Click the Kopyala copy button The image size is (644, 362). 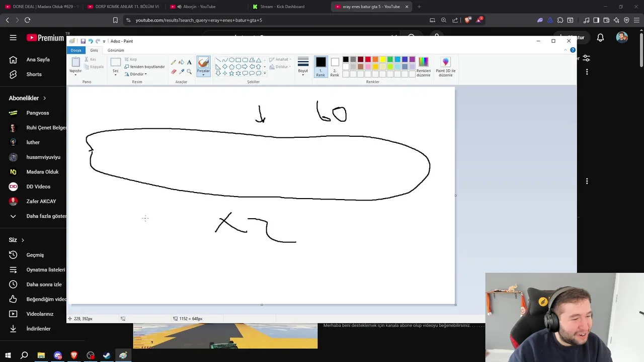pyautogui.click(x=94, y=66)
